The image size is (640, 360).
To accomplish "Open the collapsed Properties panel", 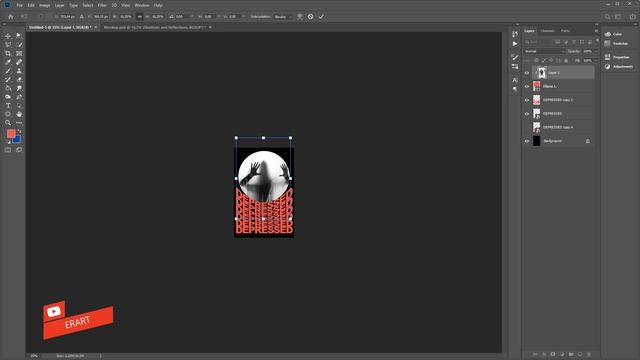I will click(618, 57).
